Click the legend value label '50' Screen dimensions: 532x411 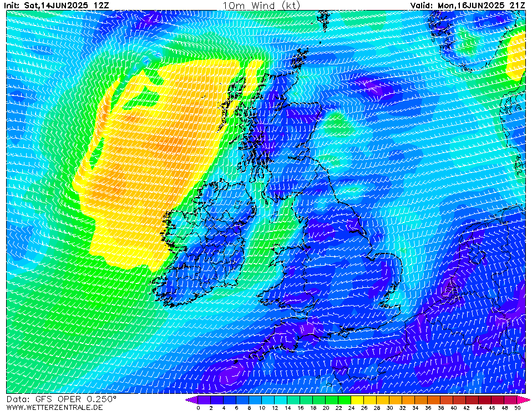pyautogui.click(x=517, y=408)
